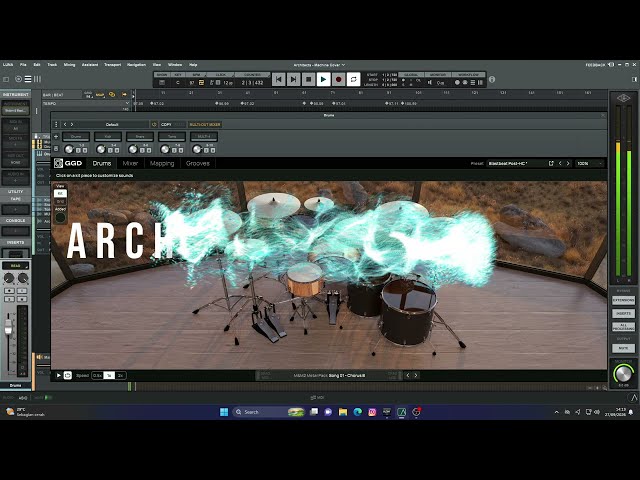Select previous plugin preset in the plugin header
Image resolution: width=640 pixels, height=480 pixels.
pos(65,124)
